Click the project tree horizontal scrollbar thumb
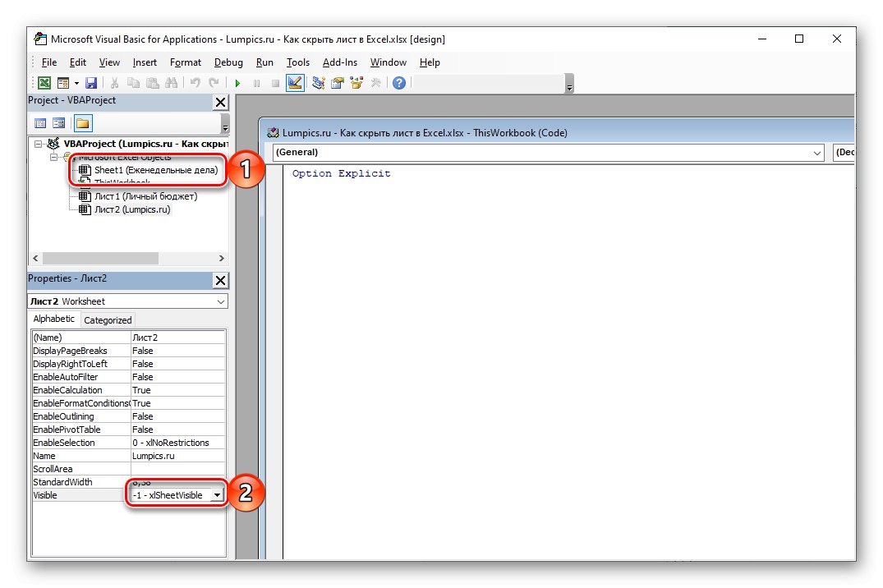883x588 pixels. [x=100, y=258]
